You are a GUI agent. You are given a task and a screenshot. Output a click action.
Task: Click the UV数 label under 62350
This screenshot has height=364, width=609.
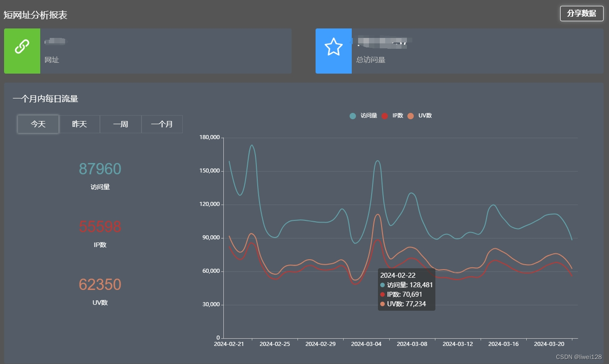(x=100, y=303)
